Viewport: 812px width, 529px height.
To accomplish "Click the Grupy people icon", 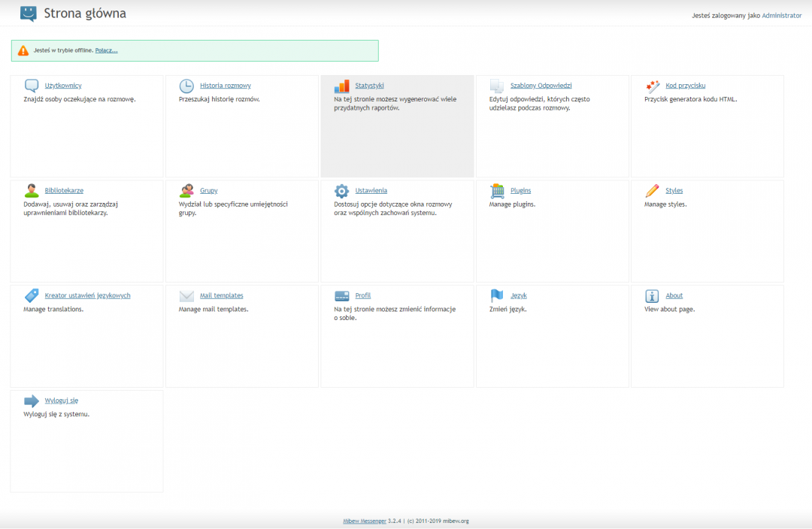I will coord(186,190).
